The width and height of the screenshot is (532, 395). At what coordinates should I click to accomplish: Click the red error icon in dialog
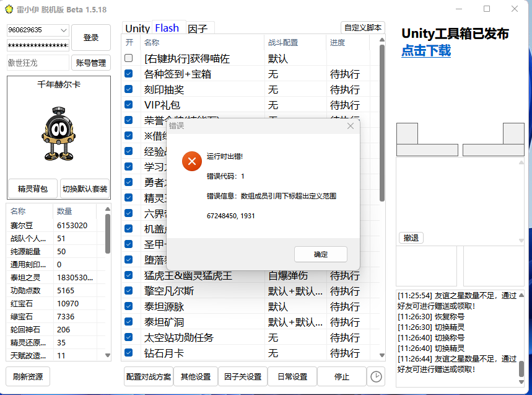pos(192,161)
